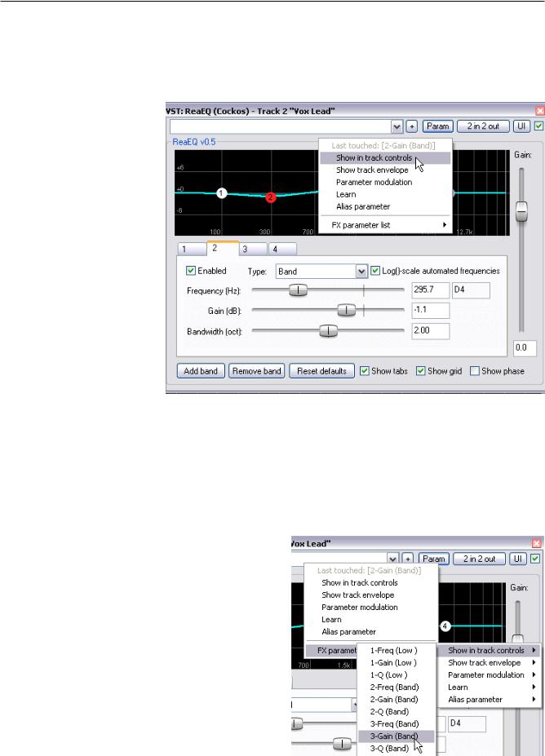Expand Learn entry with submenu arrow

[x=489, y=687]
